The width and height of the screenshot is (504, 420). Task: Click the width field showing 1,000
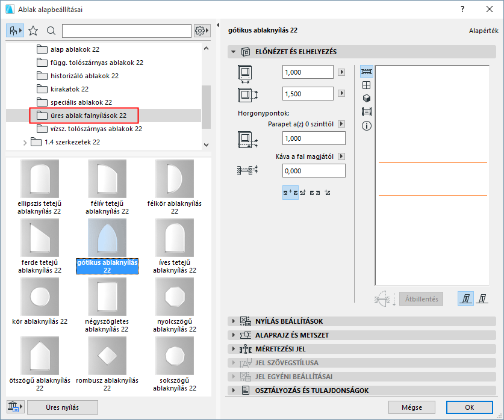click(308, 72)
